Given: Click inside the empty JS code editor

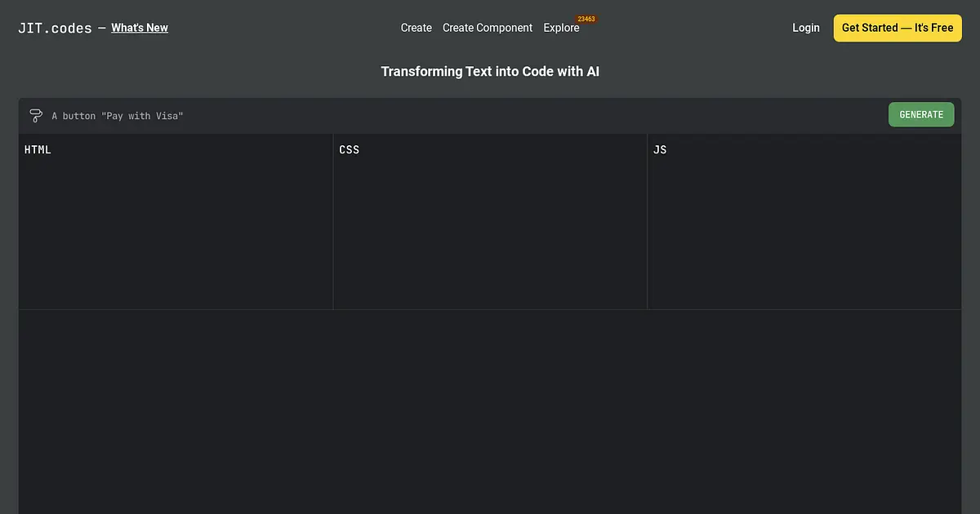Looking at the screenshot, I should [x=804, y=233].
